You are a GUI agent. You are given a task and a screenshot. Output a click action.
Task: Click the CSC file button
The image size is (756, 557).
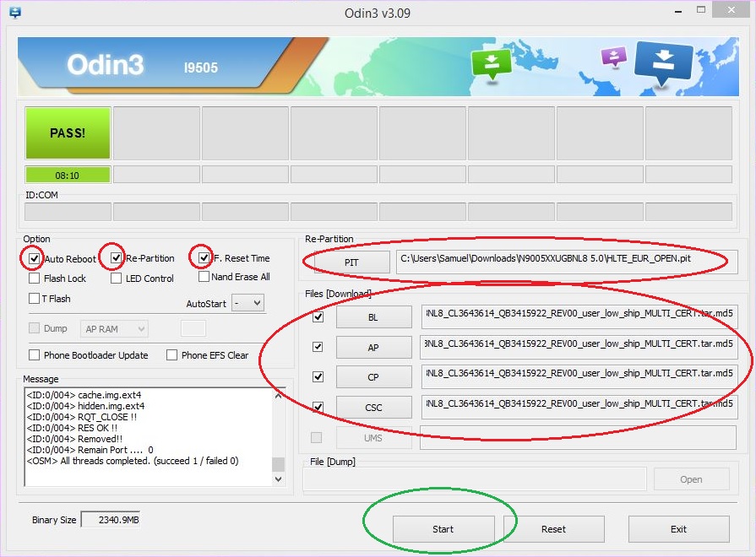coord(373,408)
